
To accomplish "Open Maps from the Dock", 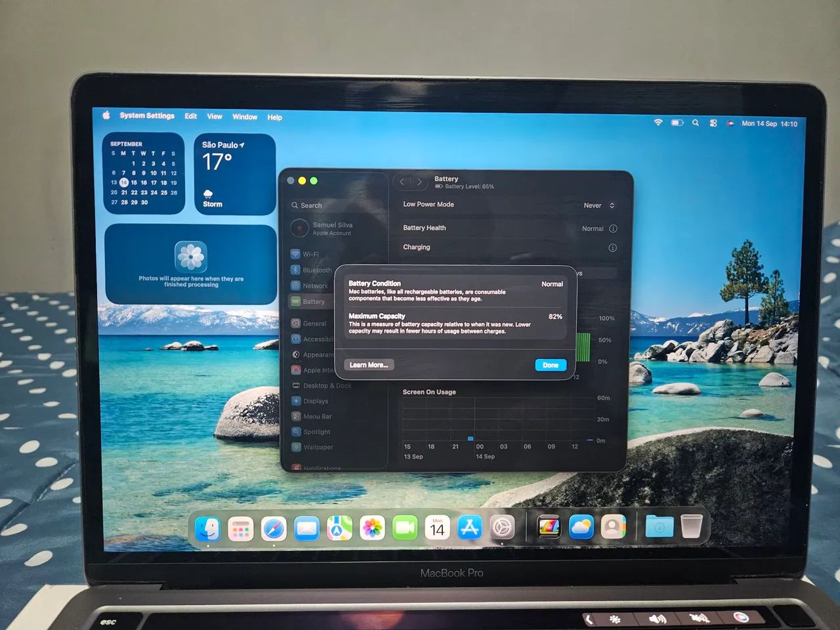I will 339,528.
